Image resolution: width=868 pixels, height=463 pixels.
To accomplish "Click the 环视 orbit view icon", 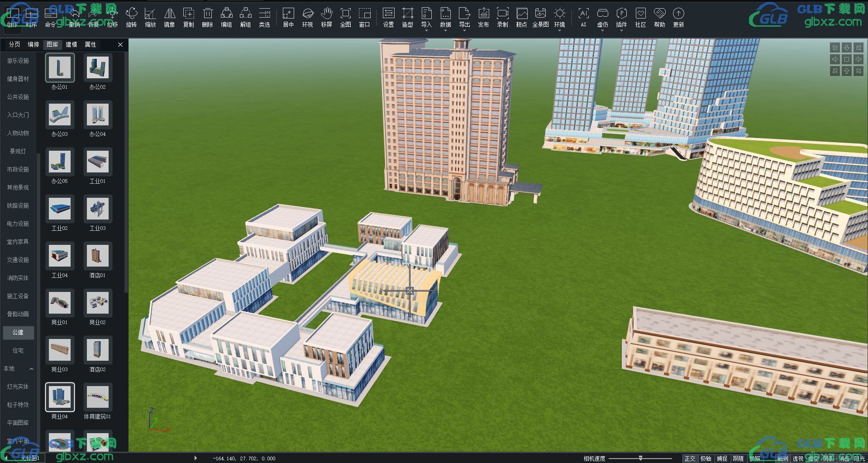I will tap(307, 18).
